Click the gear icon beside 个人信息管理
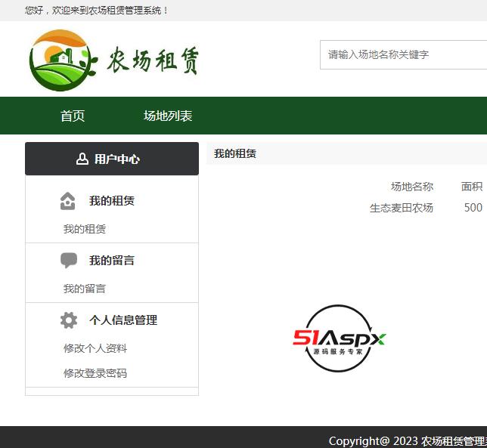Image resolution: width=487 pixels, height=448 pixels. click(69, 320)
